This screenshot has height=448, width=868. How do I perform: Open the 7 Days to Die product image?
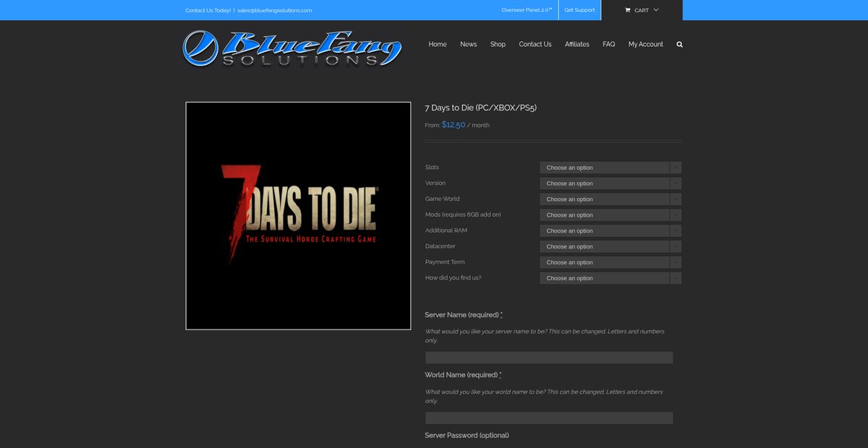[x=298, y=216]
